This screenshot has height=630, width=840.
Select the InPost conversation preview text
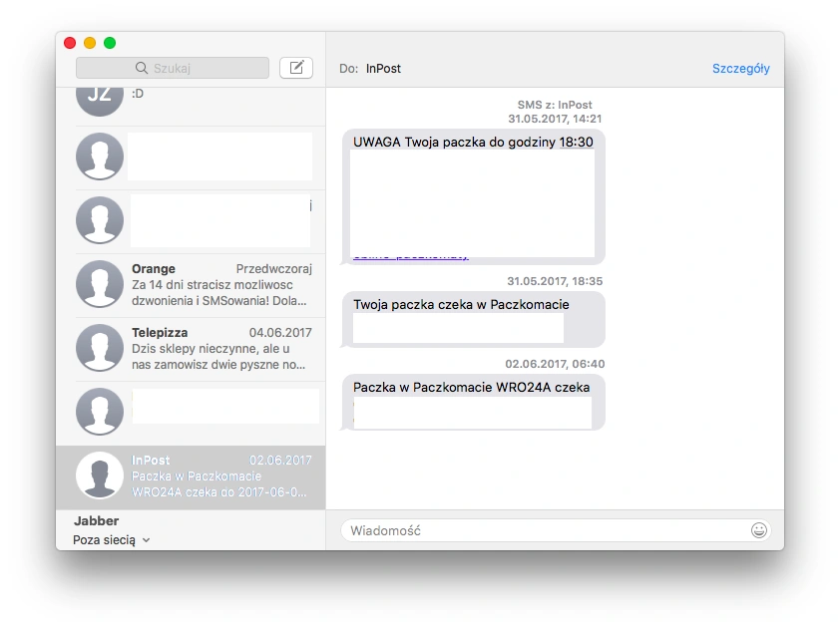click(x=219, y=483)
